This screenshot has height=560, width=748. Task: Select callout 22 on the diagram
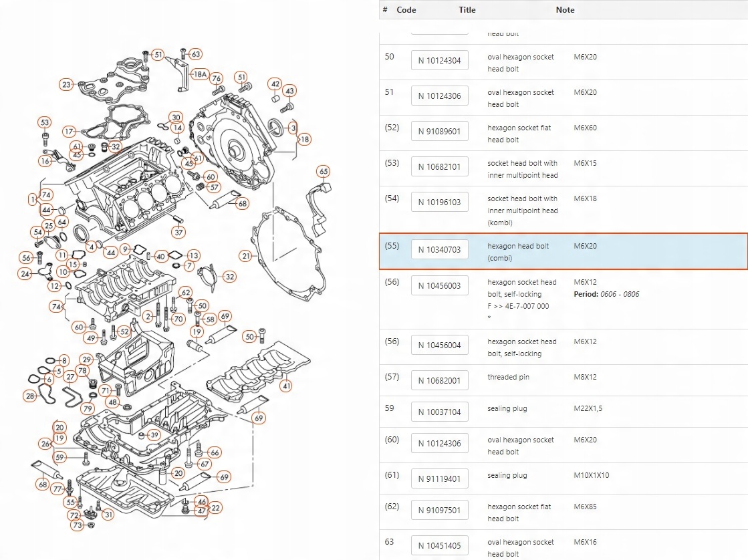coord(215,507)
